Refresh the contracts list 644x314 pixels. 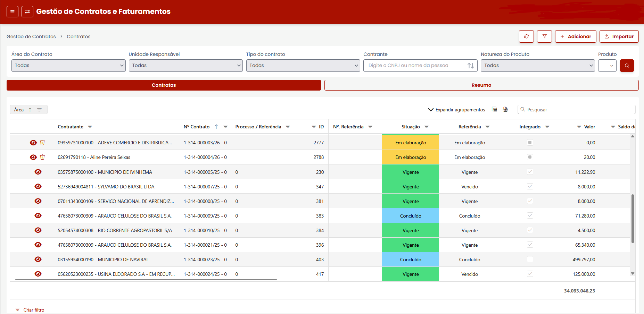point(526,36)
